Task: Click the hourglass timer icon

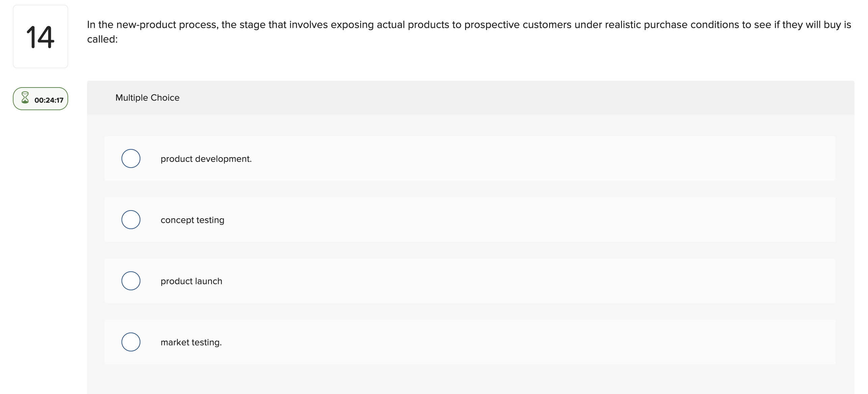Action: (x=25, y=98)
